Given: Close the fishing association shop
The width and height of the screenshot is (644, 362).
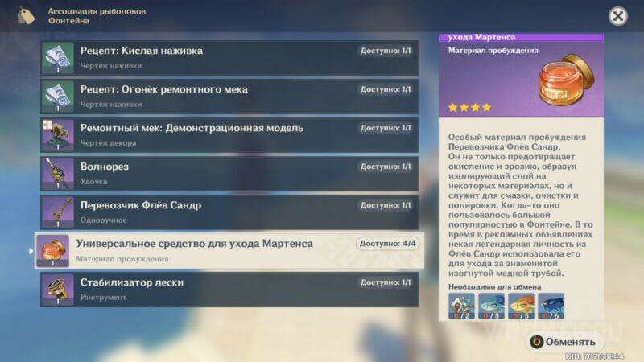Looking at the screenshot, I should (617, 16).
